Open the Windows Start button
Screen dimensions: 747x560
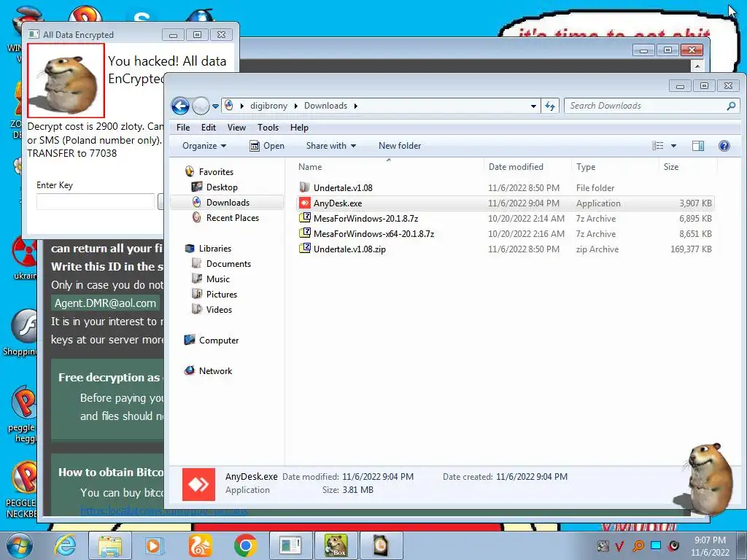pyautogui.click(x=18, y=545)
